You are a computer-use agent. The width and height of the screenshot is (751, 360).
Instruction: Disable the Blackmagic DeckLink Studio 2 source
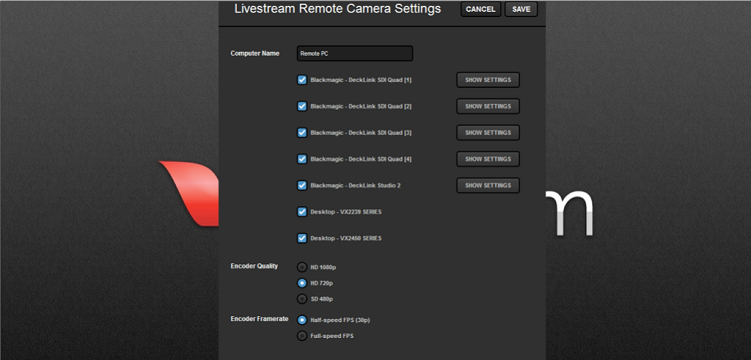(302, 185)
